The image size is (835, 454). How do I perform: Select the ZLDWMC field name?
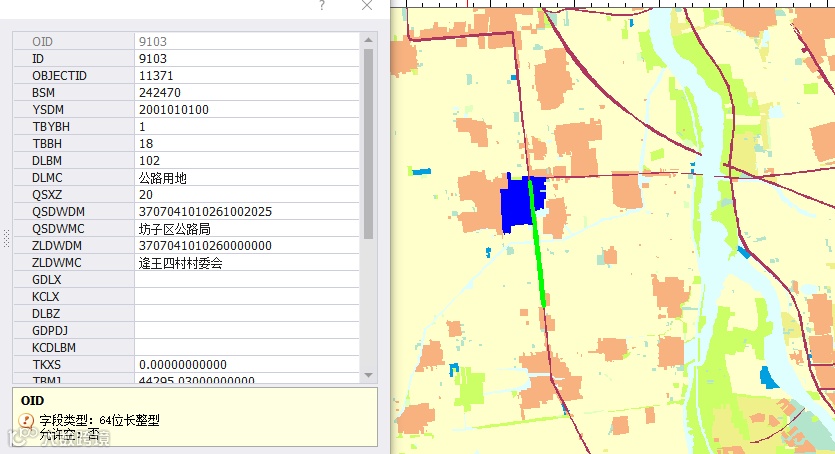(x=57, y=263)
